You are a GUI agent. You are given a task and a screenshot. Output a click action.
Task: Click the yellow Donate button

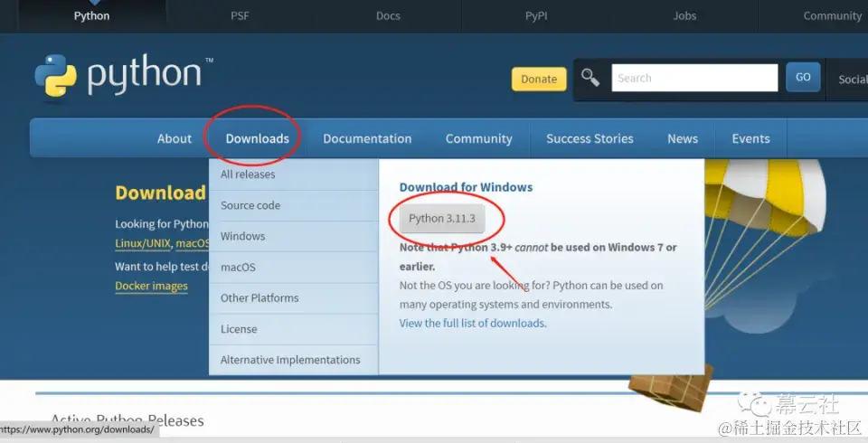[x=539, y=79]
